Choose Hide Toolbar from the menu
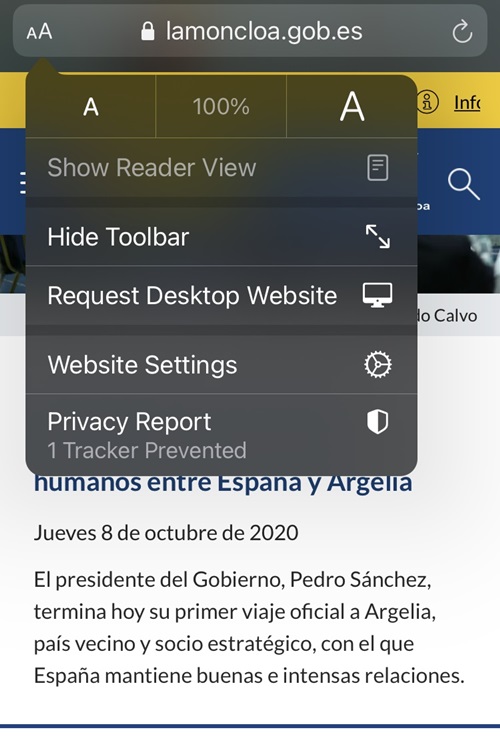This screenshot has width=500, height=754. pyautogui.click(x=221, y=237)
